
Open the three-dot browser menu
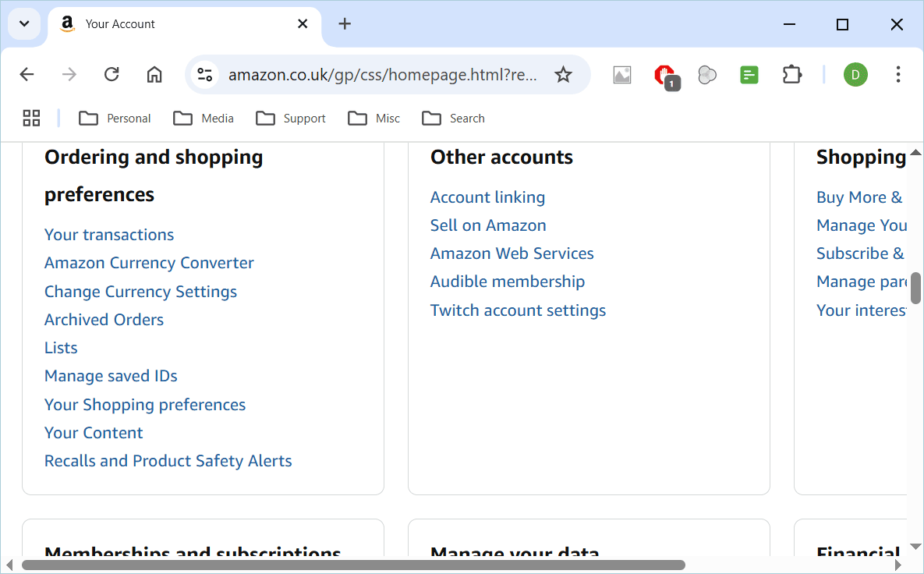(898, 74)
